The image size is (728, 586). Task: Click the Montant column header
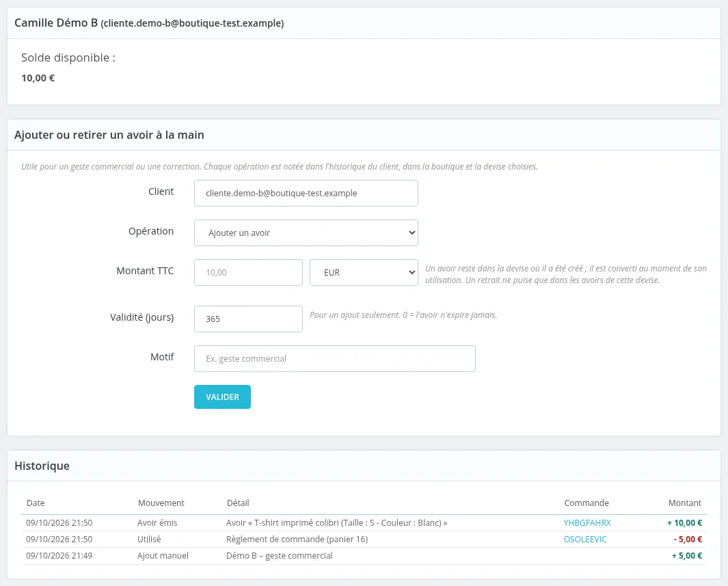(x=685, y=503)
